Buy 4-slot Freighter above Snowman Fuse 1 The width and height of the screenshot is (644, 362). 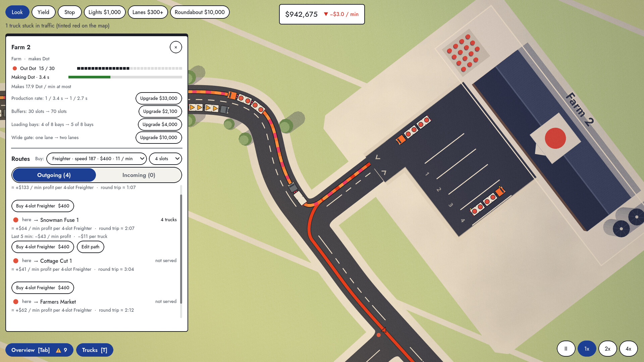point(43,206)
